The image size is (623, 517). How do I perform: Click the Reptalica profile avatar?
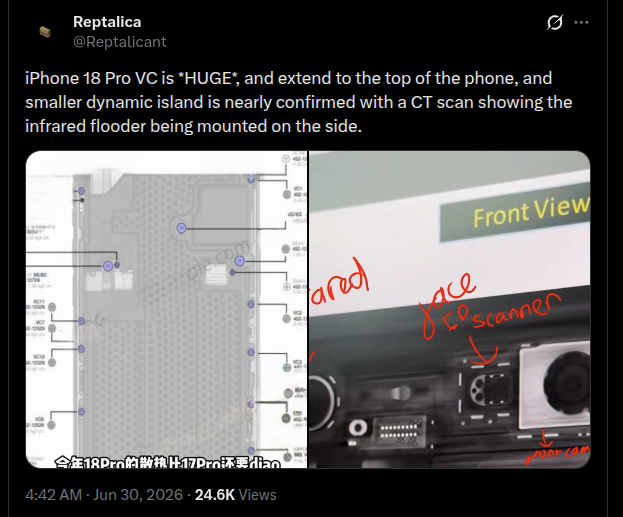45,32
